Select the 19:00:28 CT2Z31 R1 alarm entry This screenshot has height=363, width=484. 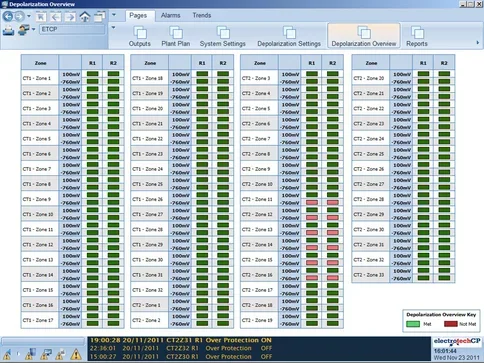[181, 340]
